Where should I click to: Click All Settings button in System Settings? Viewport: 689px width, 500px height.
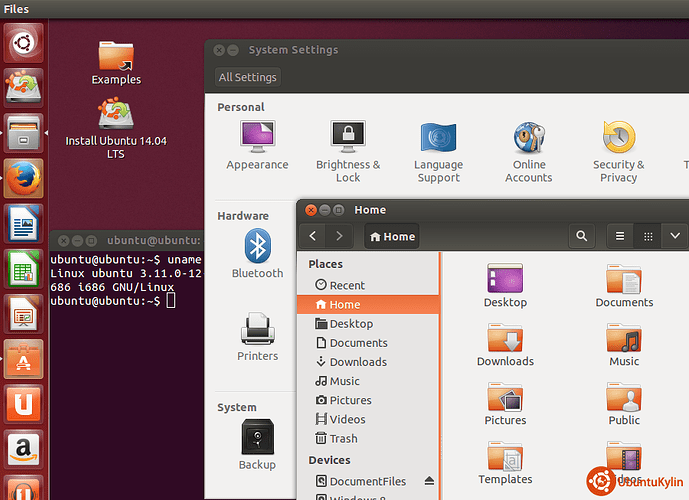pos(248,77)
